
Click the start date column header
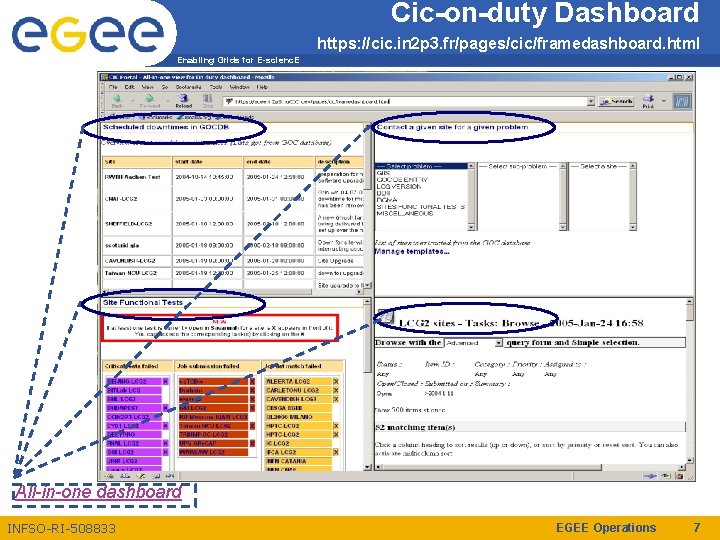tap(207, 162)
